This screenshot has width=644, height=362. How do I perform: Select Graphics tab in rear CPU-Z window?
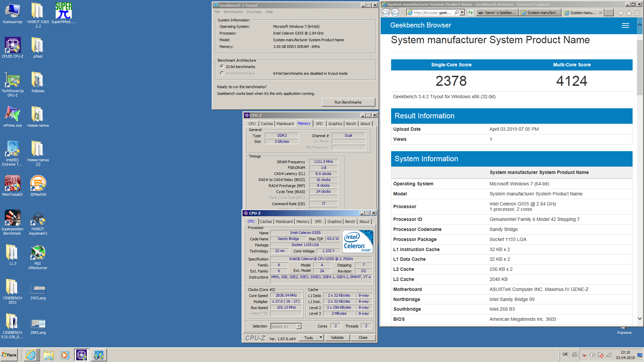pyautogui.click(x=335, y=124)
